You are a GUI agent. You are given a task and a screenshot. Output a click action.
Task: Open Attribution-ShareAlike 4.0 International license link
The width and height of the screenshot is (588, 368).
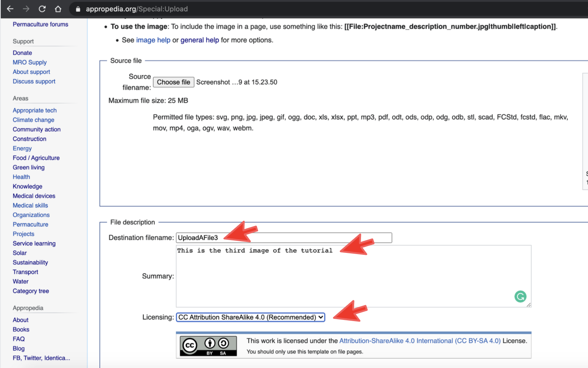coord(420,341)
